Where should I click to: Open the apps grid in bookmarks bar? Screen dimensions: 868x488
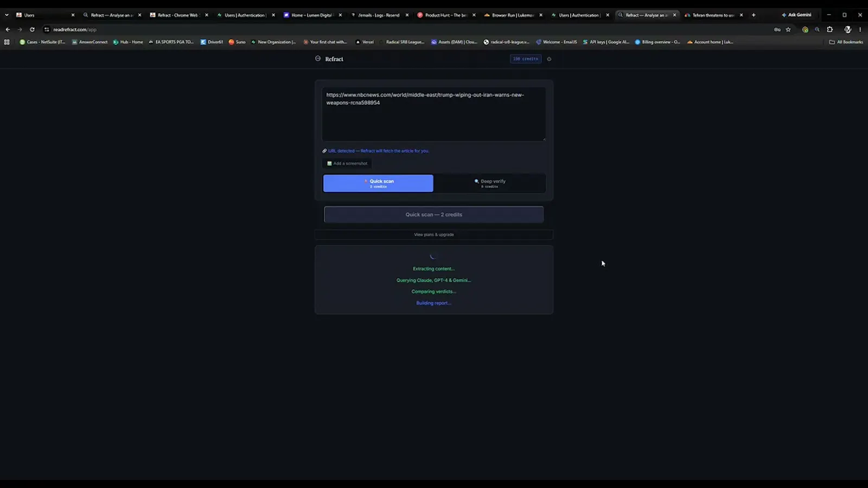[7, 42]
